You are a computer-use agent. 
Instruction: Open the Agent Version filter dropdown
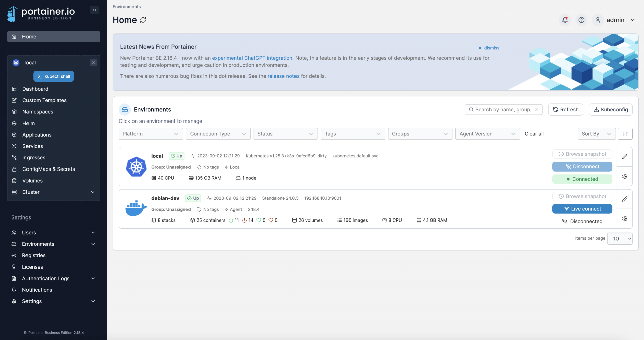(488, 134)
